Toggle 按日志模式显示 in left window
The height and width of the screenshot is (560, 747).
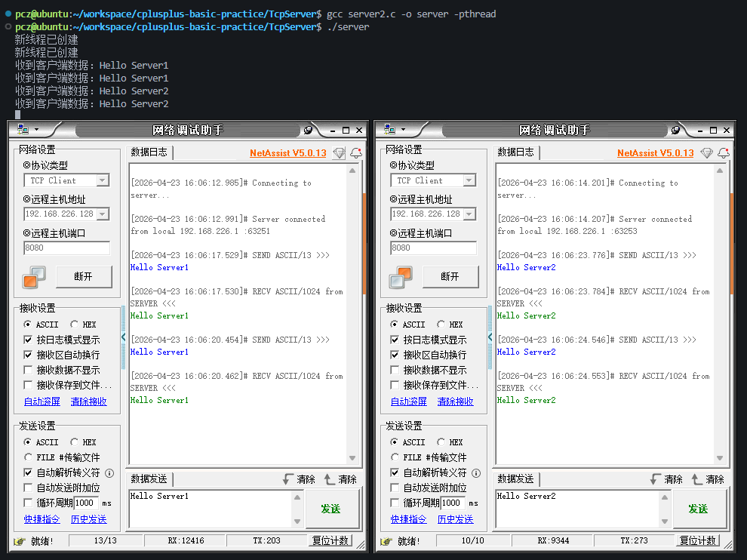(62, 340)
